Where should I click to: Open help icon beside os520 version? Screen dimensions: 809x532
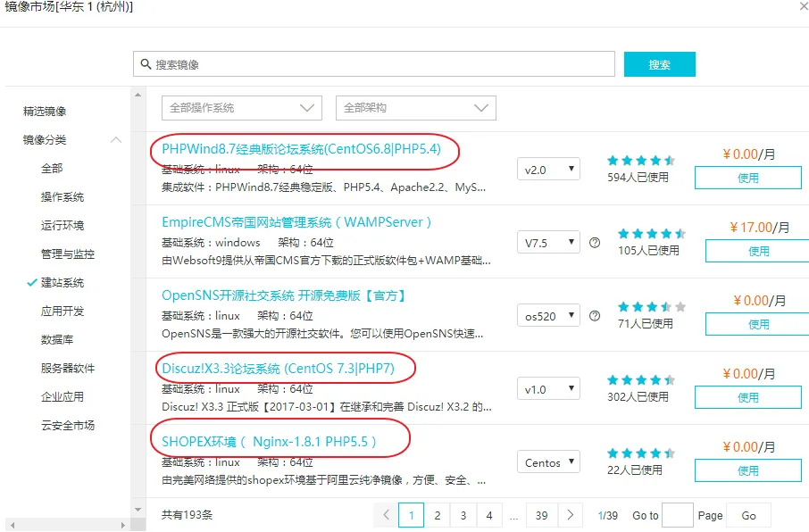click(x=595, y=316)
